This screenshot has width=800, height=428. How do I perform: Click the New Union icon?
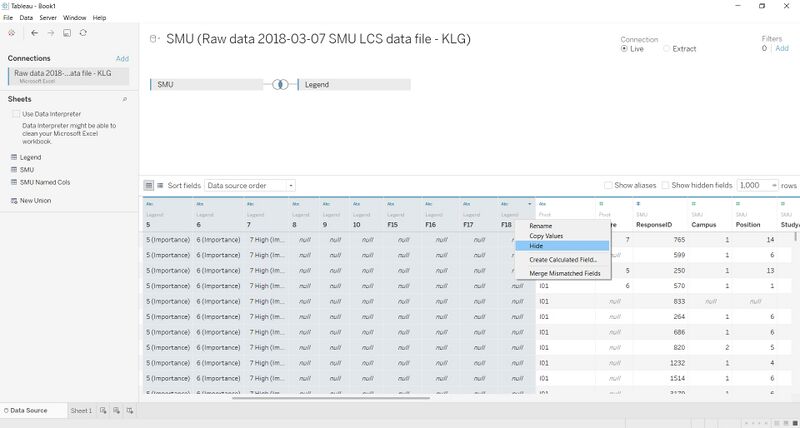click(14, 201)
